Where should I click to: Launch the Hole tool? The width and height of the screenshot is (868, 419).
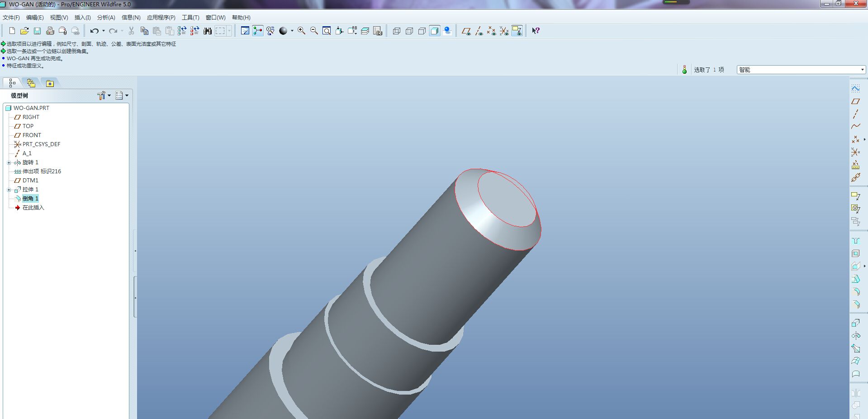point(855,241)
